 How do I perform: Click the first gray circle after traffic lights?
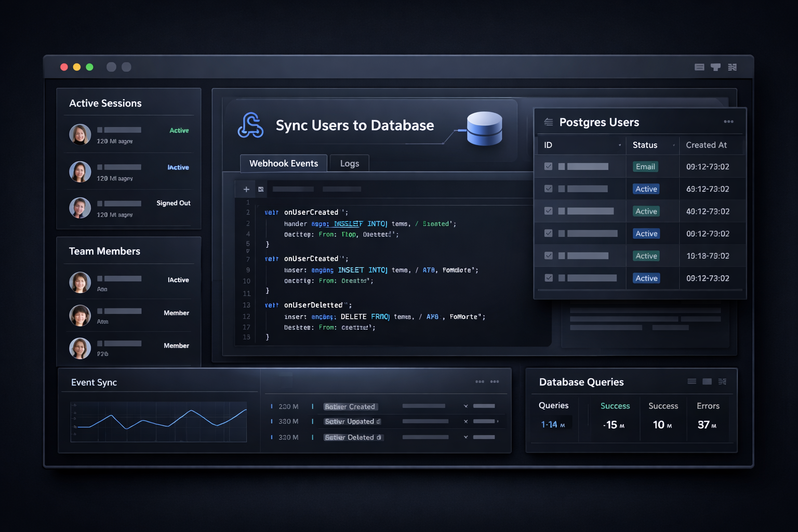point(111,67)
